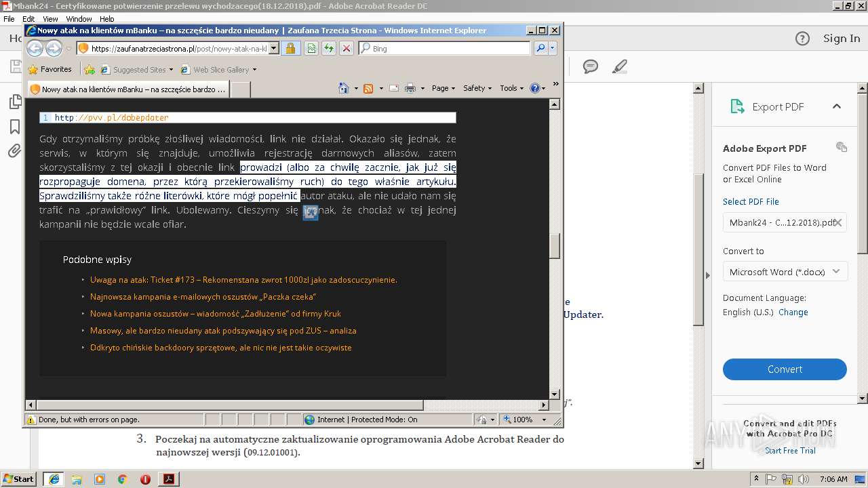Open Acrobat File menu

coord(9,19)
